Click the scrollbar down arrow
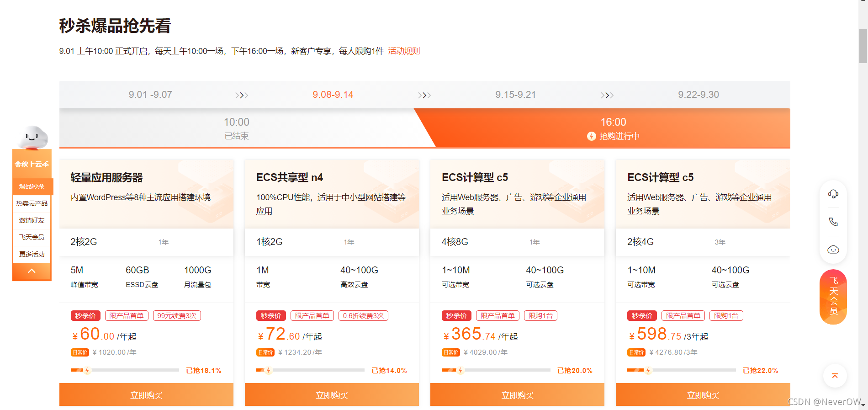Image resolution: width=868 pixels, height=410 pixels. (x=863, y=405)
